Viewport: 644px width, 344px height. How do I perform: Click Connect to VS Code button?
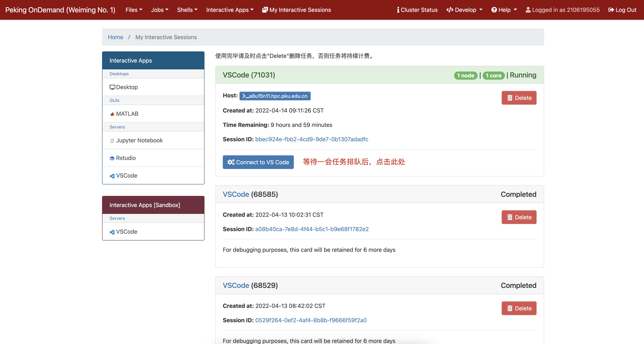click(x=258, y=162)
